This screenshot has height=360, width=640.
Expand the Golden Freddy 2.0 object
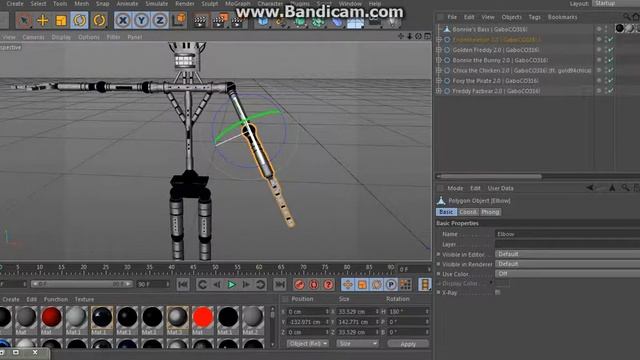point(439,50)
